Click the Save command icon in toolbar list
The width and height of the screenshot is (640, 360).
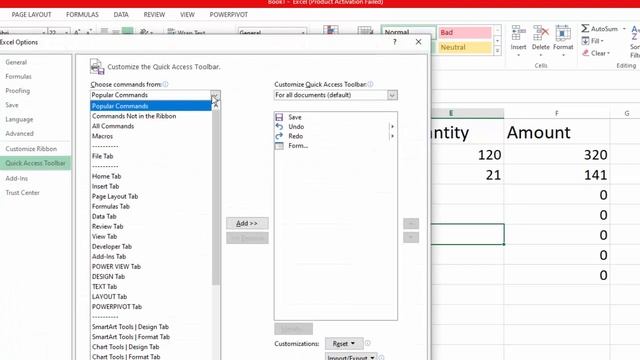pyautogui.click(x=279, y=117)
